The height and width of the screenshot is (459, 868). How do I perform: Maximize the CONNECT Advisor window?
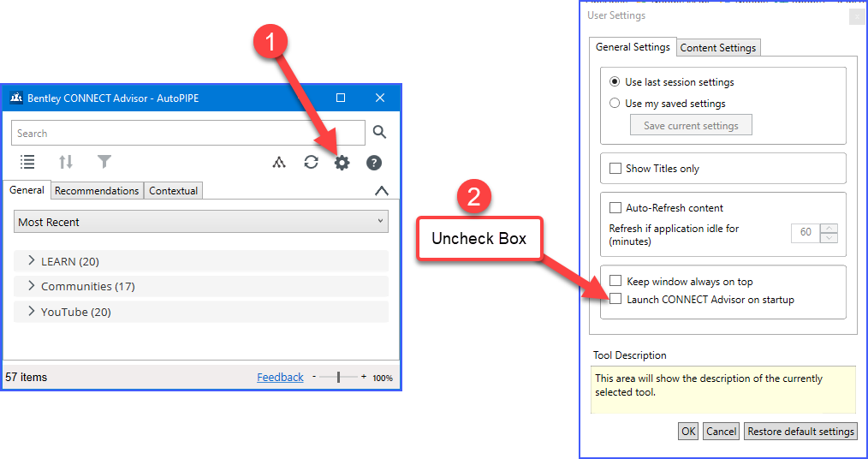point(341,98)
